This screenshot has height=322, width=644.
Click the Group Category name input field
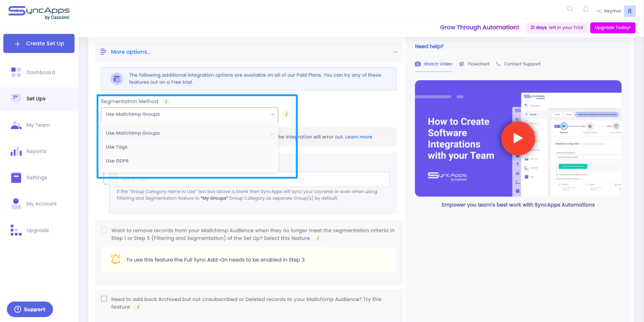[253, 180]
